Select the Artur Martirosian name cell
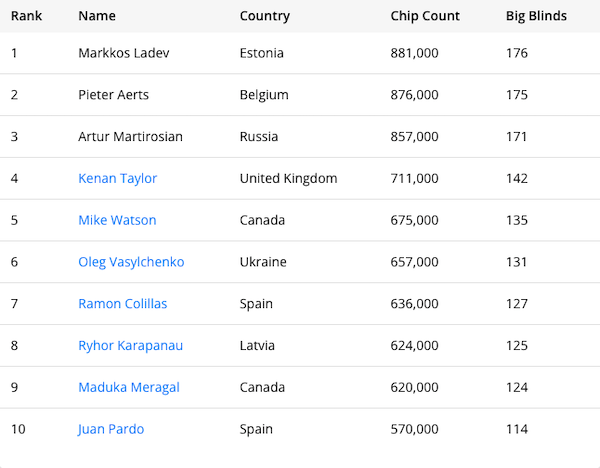This screenshot has height=468, width=600. pos(130,137)
